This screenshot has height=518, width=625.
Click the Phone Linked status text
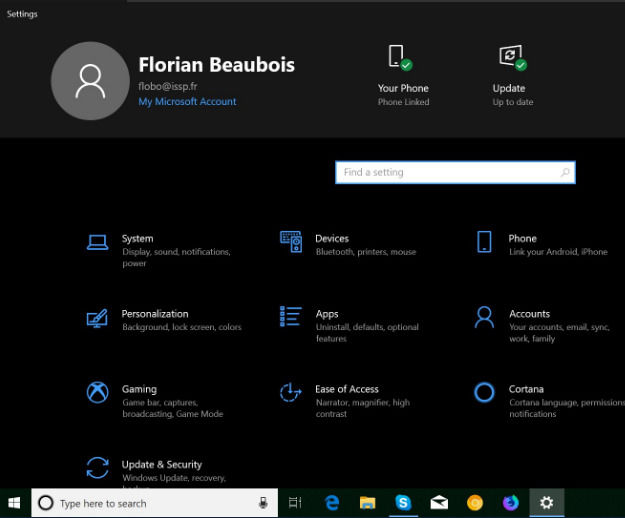point(404,102)
